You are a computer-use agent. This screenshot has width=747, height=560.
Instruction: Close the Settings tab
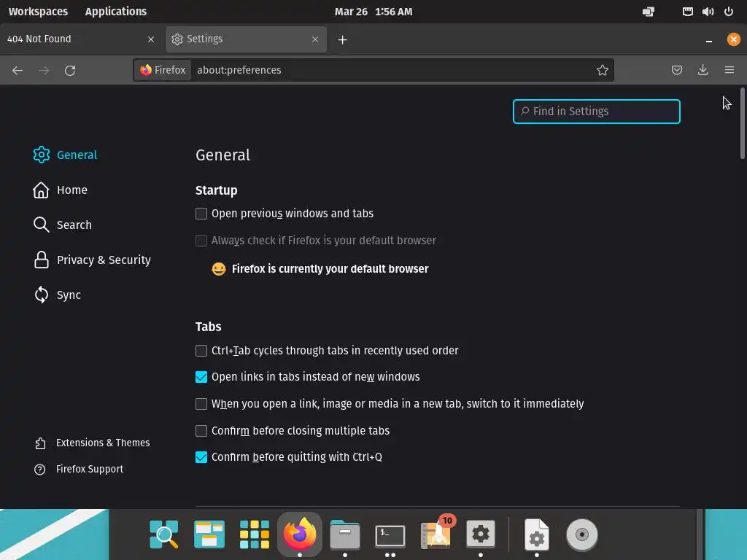315,39
